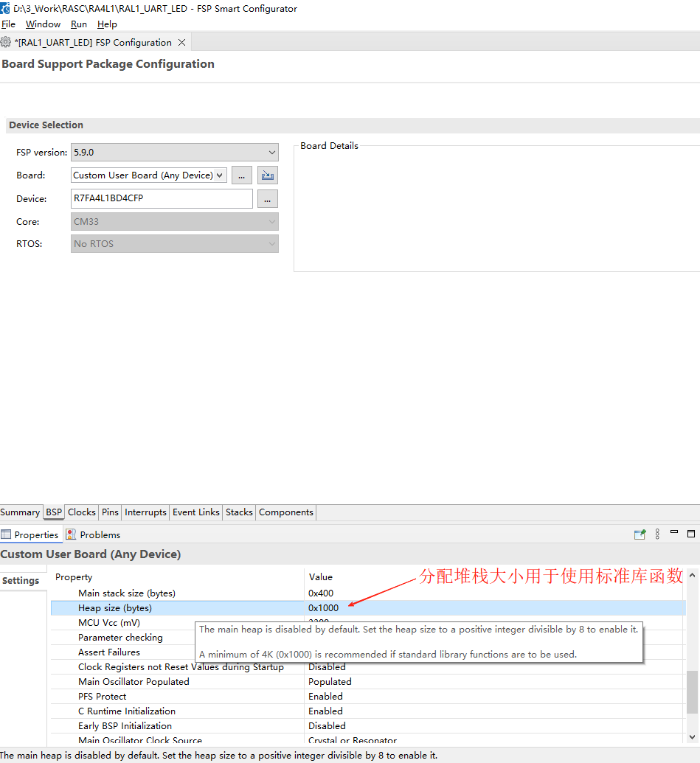
Task: Open the Properties view menu icon
Action: point(657,534)
